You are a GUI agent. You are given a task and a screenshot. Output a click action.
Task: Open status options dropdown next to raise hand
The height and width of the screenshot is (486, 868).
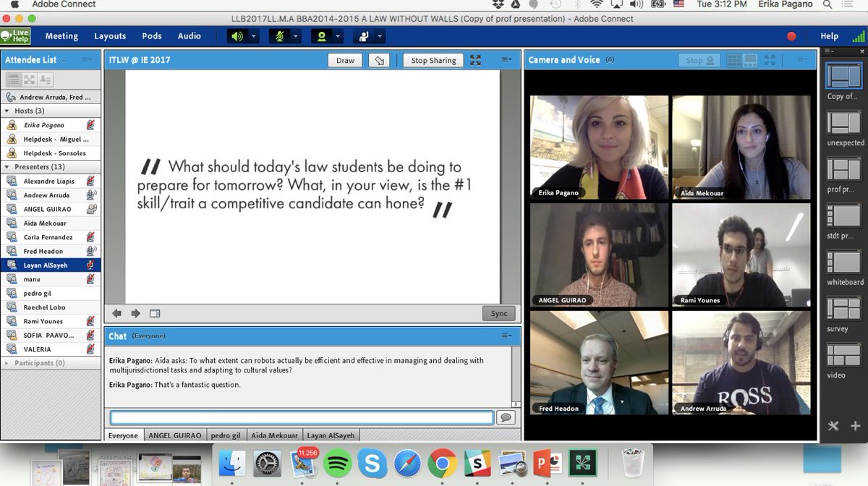click(380, 36)
